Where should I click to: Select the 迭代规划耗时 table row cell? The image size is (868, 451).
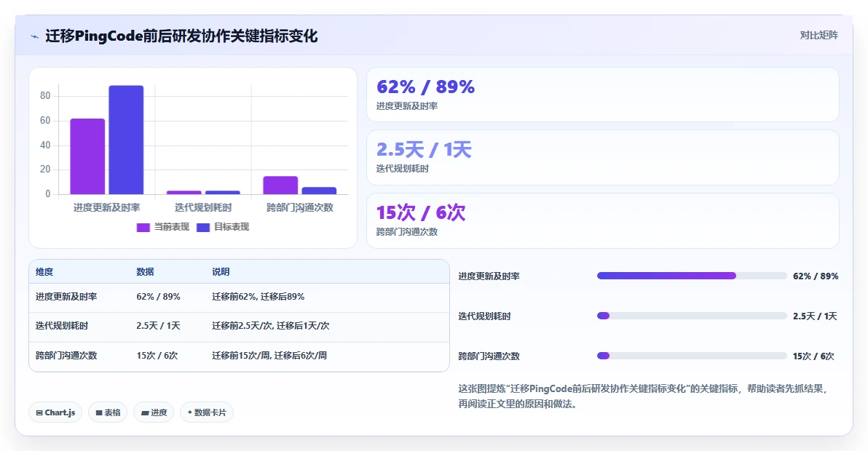pyautogui.click(x=62, y=326)
